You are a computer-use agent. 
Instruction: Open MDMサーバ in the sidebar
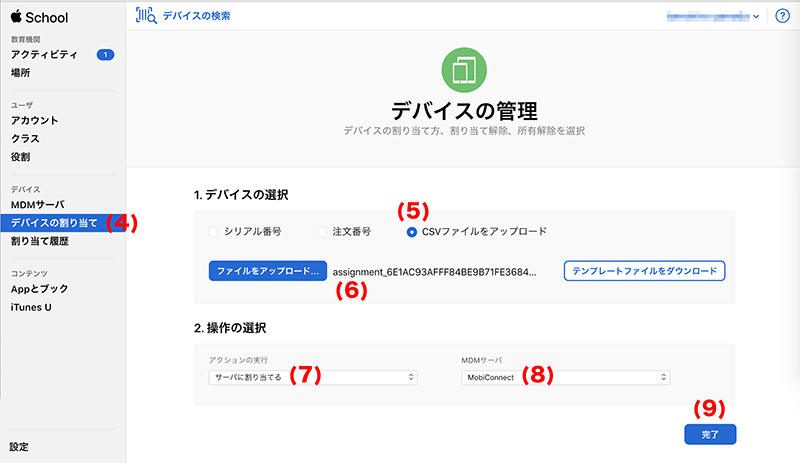[38, 205]
